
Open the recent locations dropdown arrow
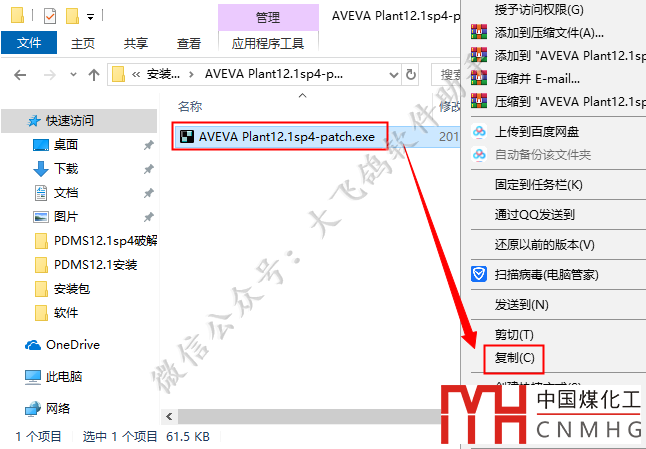tap(73, 75)
